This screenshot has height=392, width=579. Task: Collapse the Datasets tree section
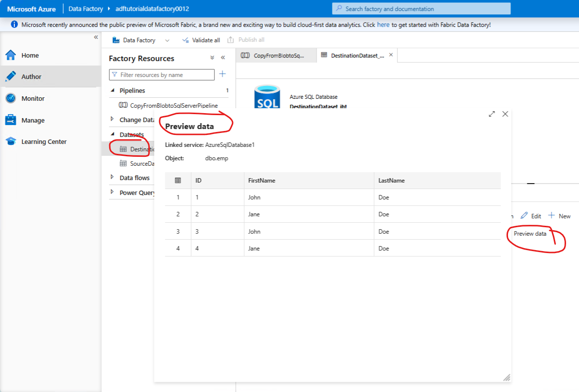click(x=113, y=134)
